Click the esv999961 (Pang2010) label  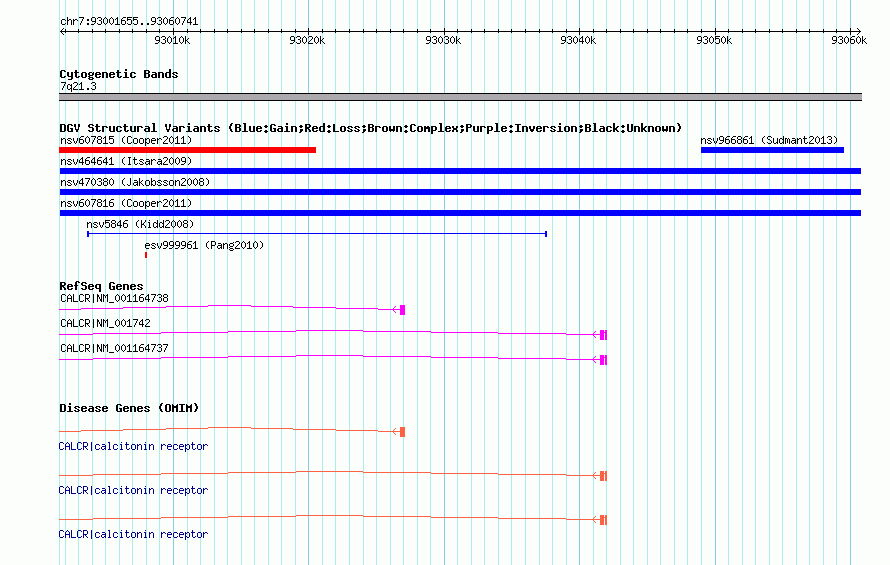pos(204,245)
